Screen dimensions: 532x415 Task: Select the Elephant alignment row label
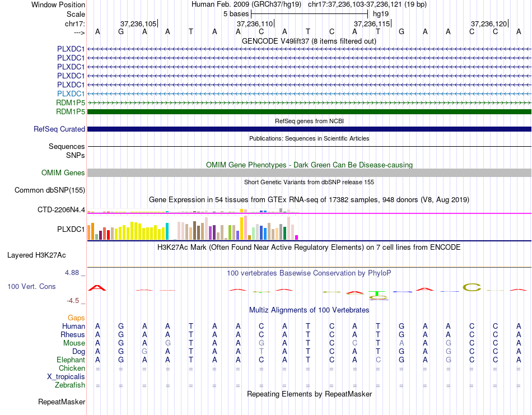coord(71,360)
